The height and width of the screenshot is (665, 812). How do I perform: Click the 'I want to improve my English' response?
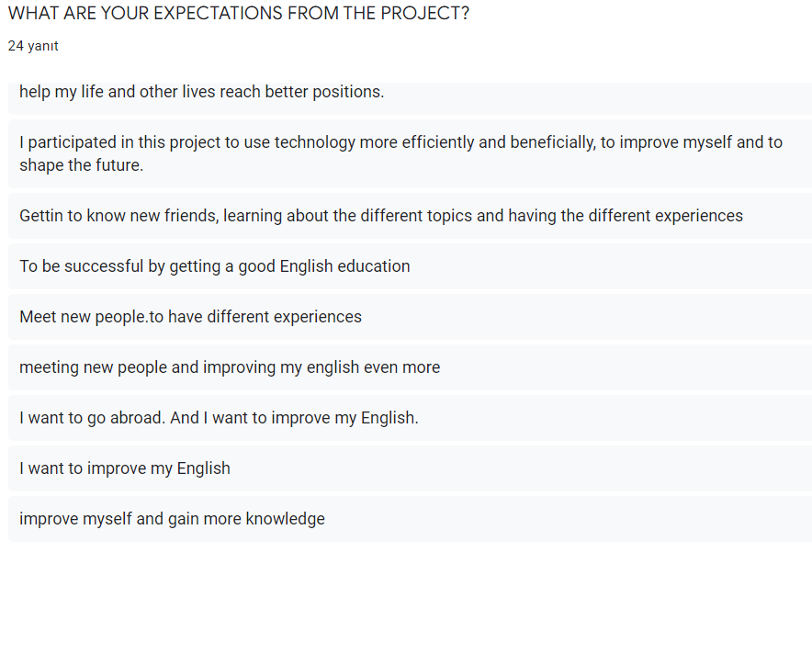tap(125, 468)
